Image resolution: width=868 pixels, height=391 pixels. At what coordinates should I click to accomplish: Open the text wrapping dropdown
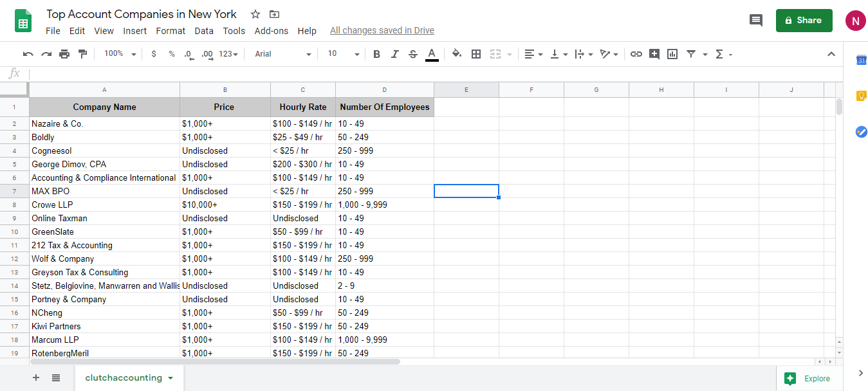[584, 54]
